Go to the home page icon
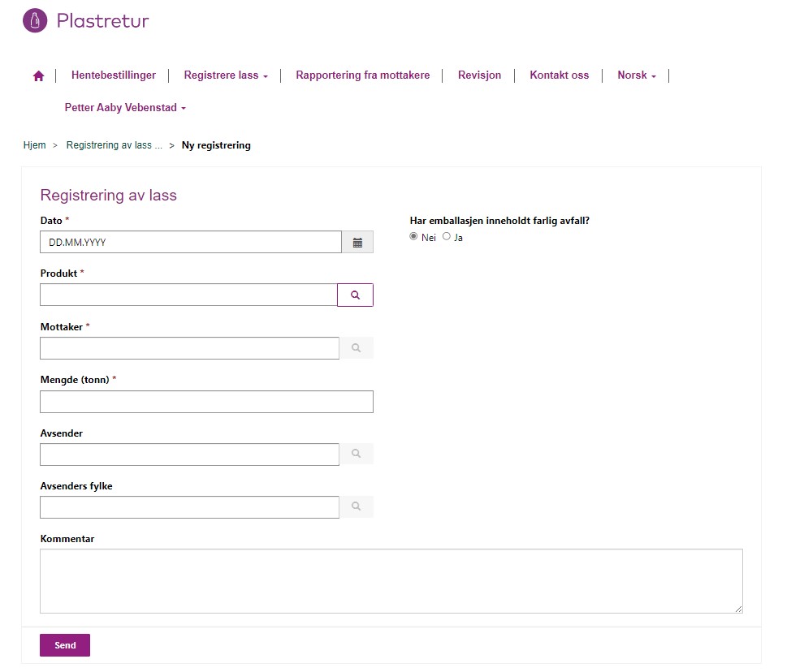Viewport: 804px width, 672px height. click(x=38, y=75)
